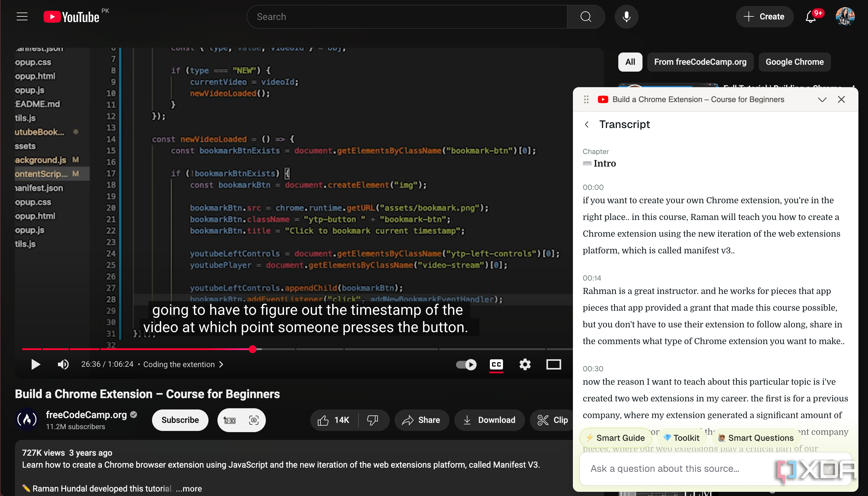The width and height of the screenshot is (868, 496).
Task: Open the notifications bell
Action: (811, 17)
